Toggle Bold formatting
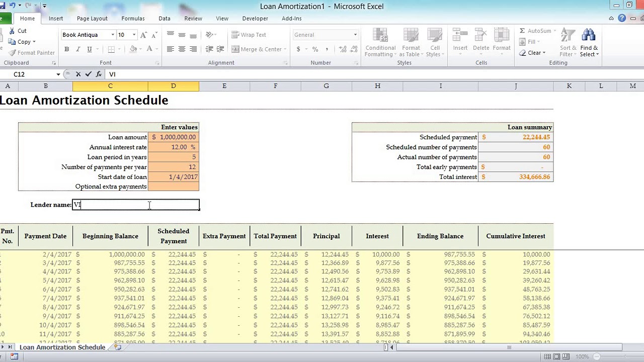This screenshot has width=644, height=362. [x=66, y=49]
